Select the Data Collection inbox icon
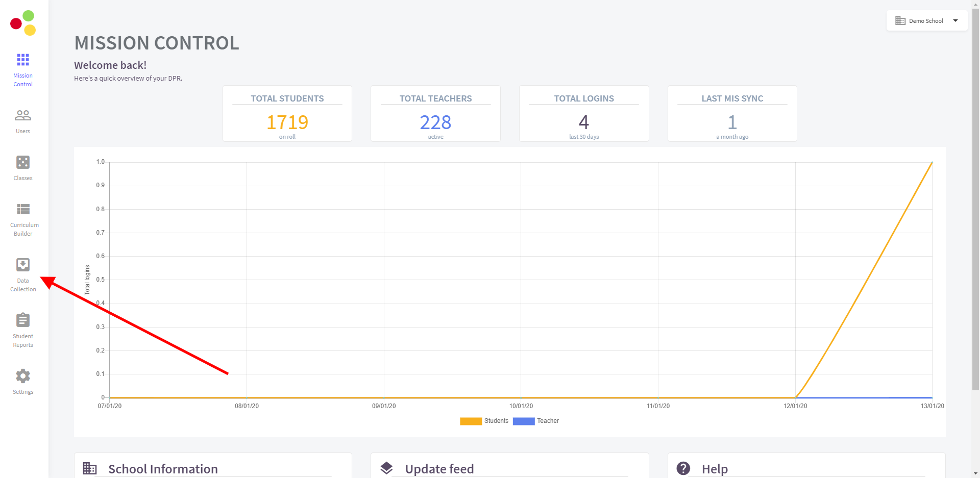This screenshot has width=980, height=478. point(23,265)
